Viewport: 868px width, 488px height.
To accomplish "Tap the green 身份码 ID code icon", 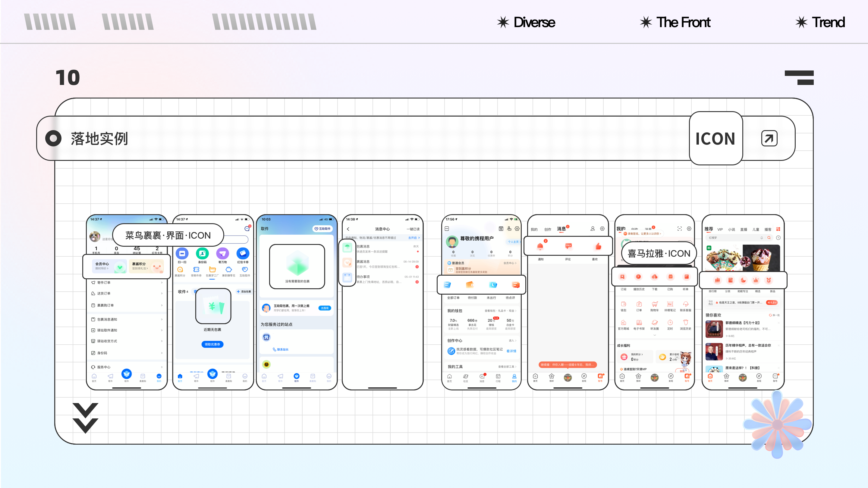I will [x=202, y=253].
